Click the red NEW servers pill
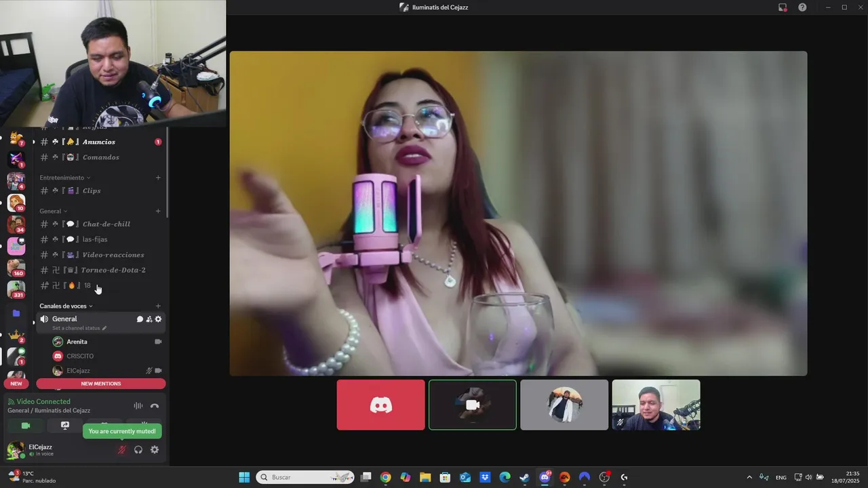Screen dimensions: 868x488 (16, 384)
